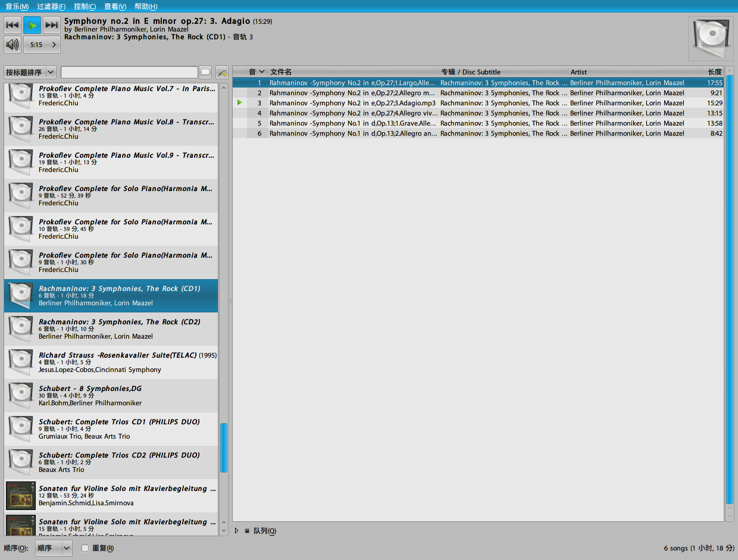This screenshot has height=560, width=738.
Task: Select track 5 Symphony No.1 Grave
Action: coord(479,123)
